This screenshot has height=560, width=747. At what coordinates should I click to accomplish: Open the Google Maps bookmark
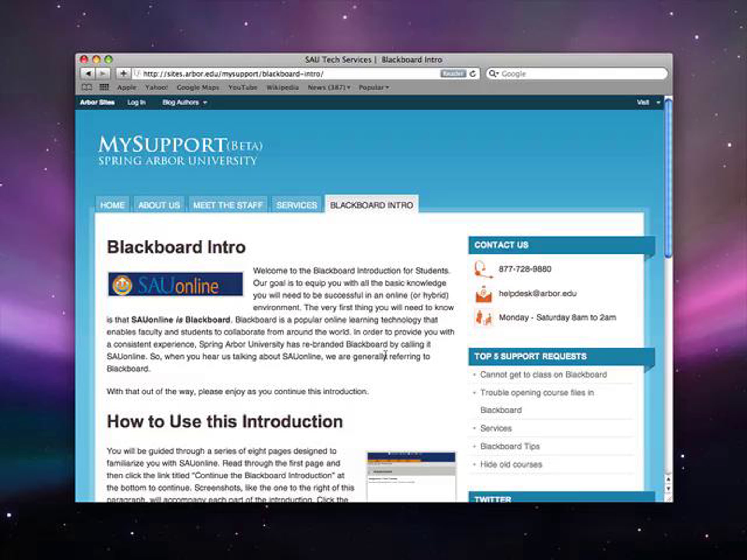[x=198, y=87]
